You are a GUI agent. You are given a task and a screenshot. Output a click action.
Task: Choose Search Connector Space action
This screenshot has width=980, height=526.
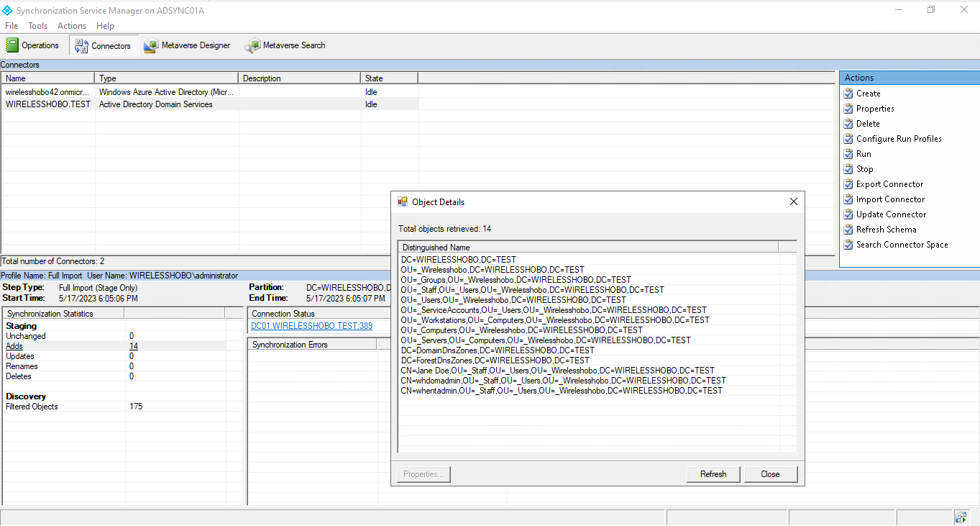point(902,245)
